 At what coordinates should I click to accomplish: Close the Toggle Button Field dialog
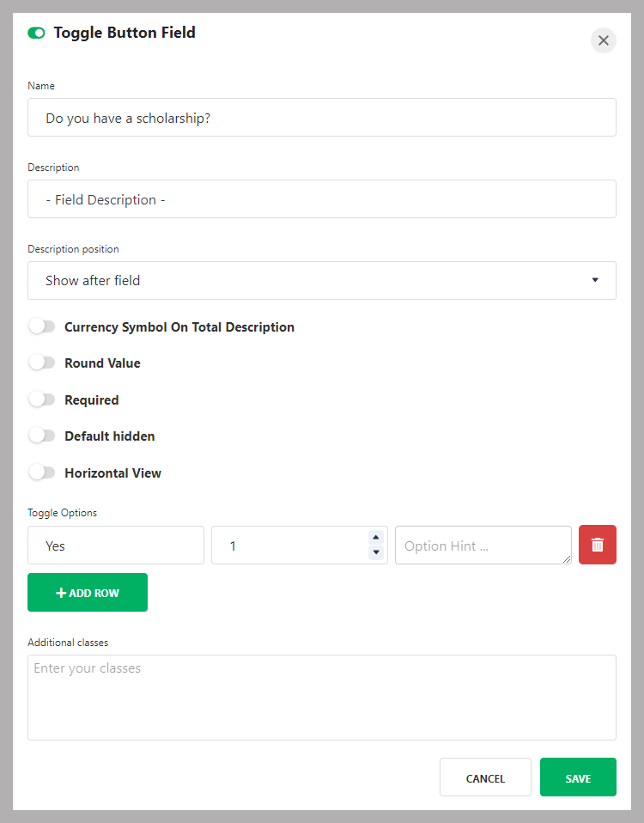click(x=603, y=40)
